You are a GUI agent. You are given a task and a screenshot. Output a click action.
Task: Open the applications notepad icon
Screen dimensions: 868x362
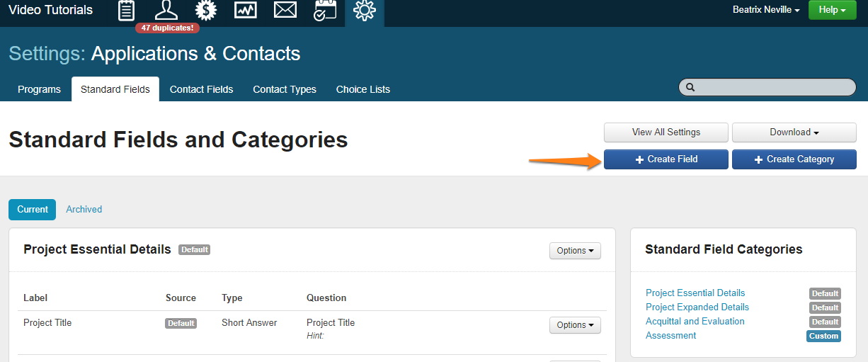click(x=126, y=10)
